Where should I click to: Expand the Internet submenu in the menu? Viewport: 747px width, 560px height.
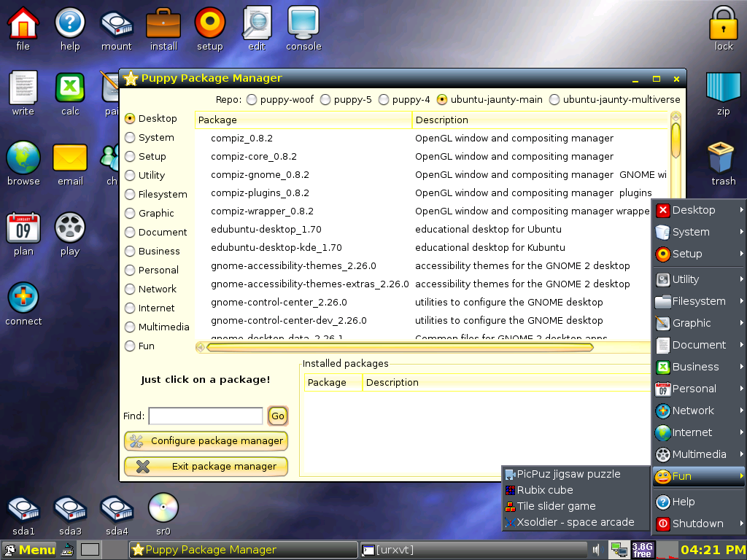pyautogui.click(x=698, y=432)
